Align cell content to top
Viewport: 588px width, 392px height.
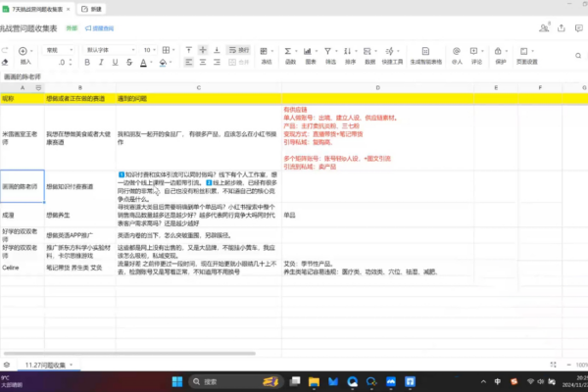(188, 50)
